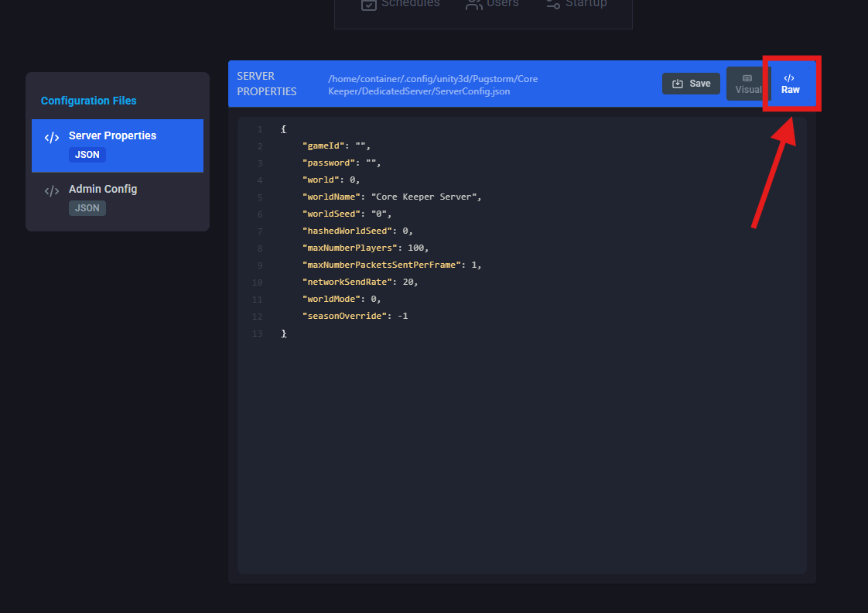This screenshot has height=613, width=868.
Task: Click the code icon next to Server Properties
Action: tap(52, 137)
